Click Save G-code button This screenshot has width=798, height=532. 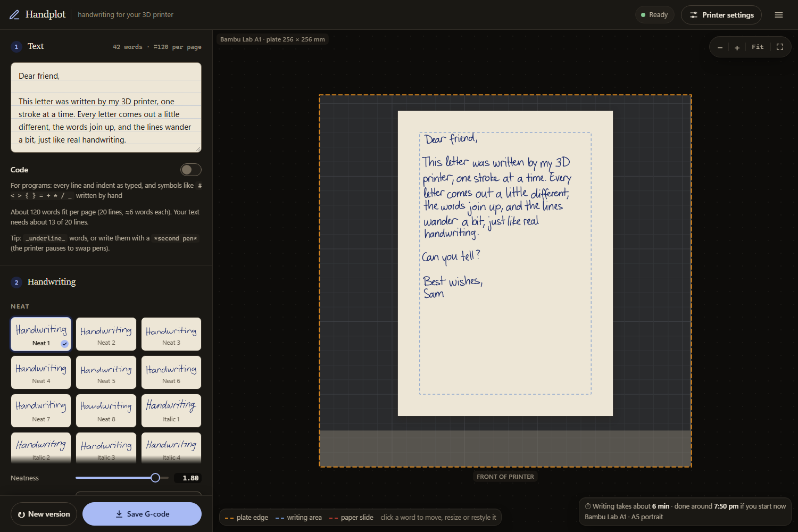142,514
